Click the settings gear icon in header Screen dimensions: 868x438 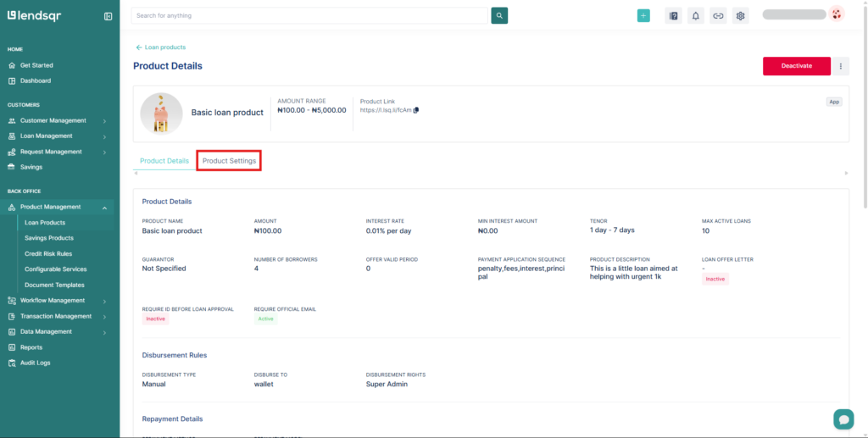740,15
